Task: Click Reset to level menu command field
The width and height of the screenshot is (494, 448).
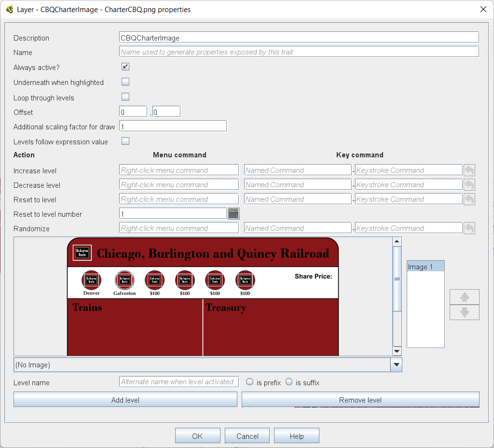Action: 179,199
